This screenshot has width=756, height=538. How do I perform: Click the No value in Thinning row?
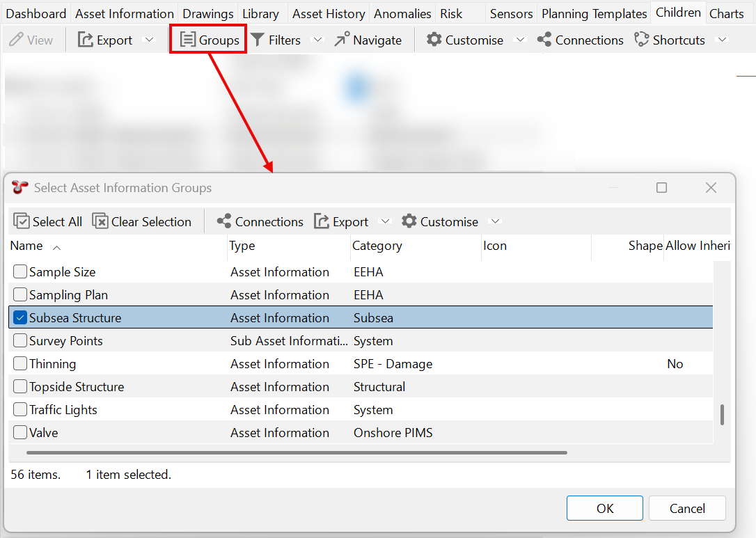pyautogui.click(x=675, y=363)
